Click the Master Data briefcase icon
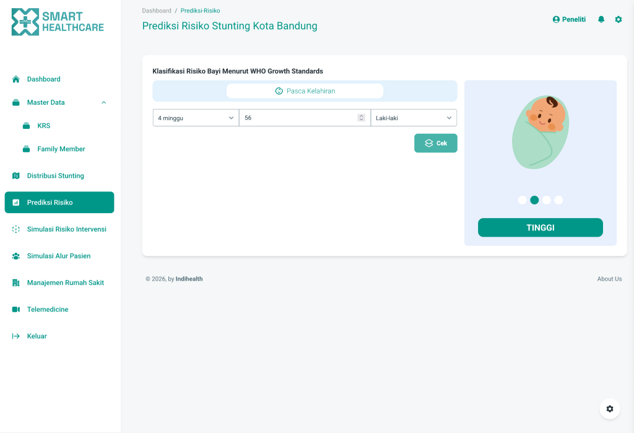The width and height of the screenshot is (634, 433). point(16,103)
